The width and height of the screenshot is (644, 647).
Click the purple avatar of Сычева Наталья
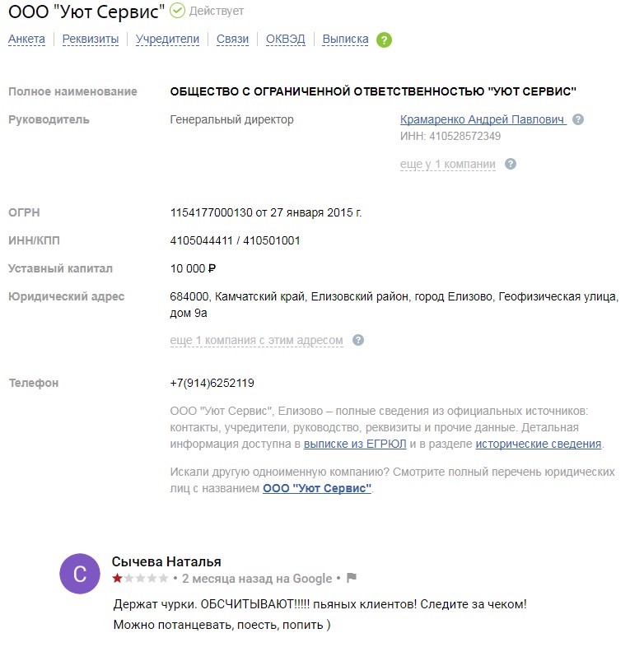pos(80,574)
